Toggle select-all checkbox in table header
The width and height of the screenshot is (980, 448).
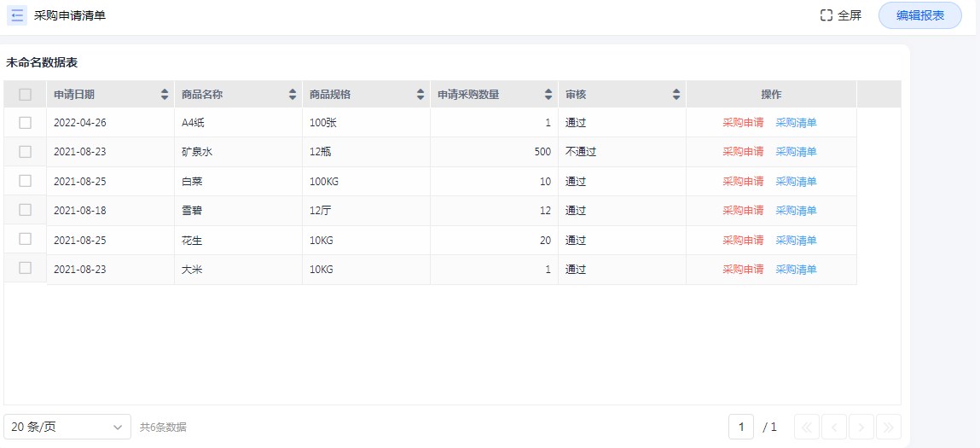(26, 95)
